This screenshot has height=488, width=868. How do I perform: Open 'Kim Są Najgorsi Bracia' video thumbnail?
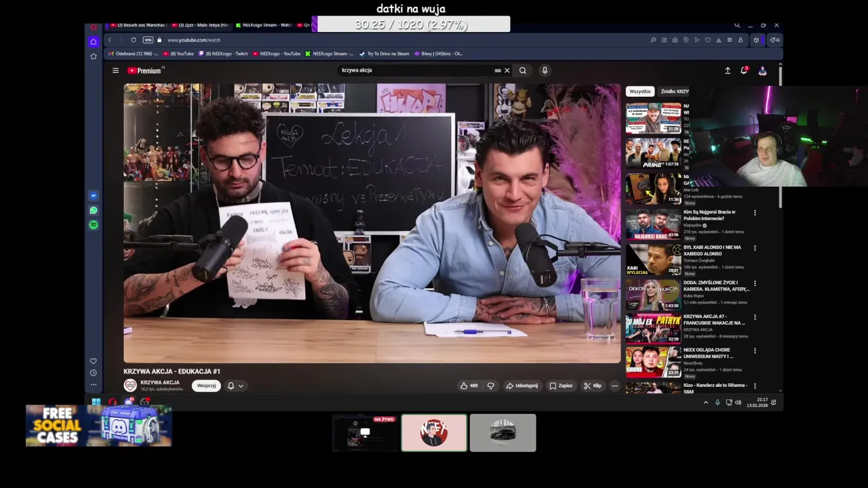(x=653, y=224)
